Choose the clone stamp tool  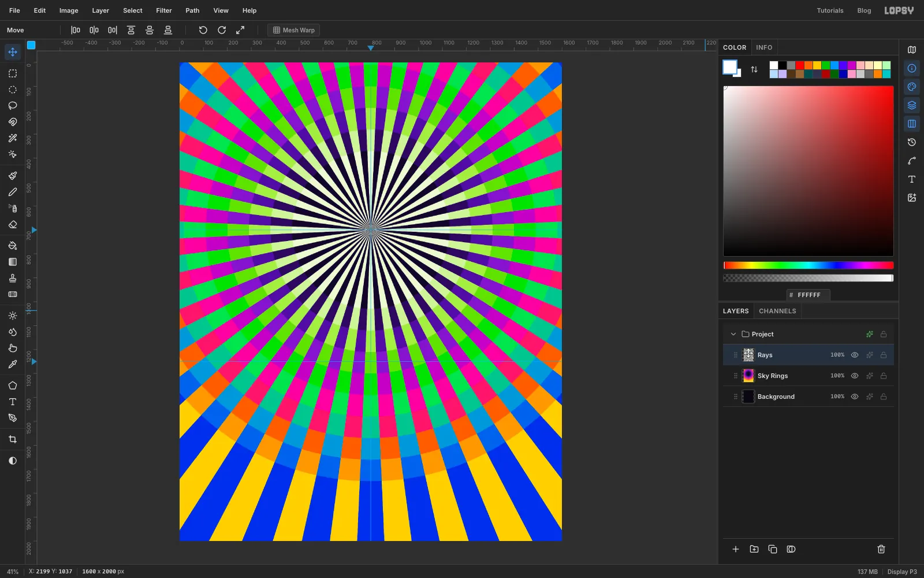[13, 278]
